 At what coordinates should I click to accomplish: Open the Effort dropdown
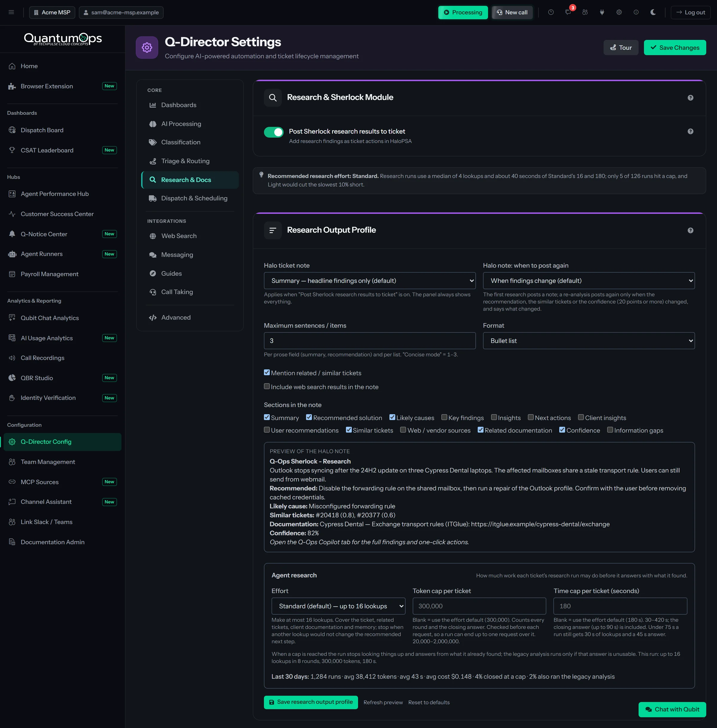click(x=338, y=606)
